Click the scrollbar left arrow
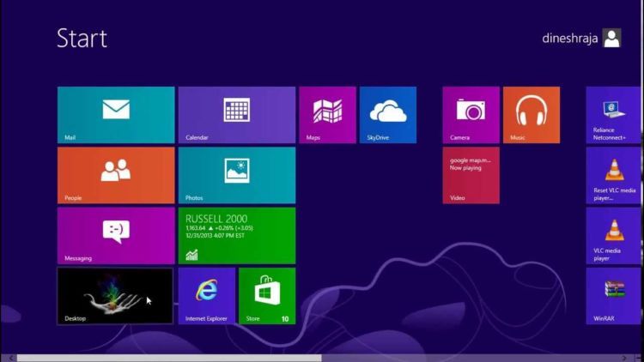Viewport: 644px width, 362px height. (11, 359)
